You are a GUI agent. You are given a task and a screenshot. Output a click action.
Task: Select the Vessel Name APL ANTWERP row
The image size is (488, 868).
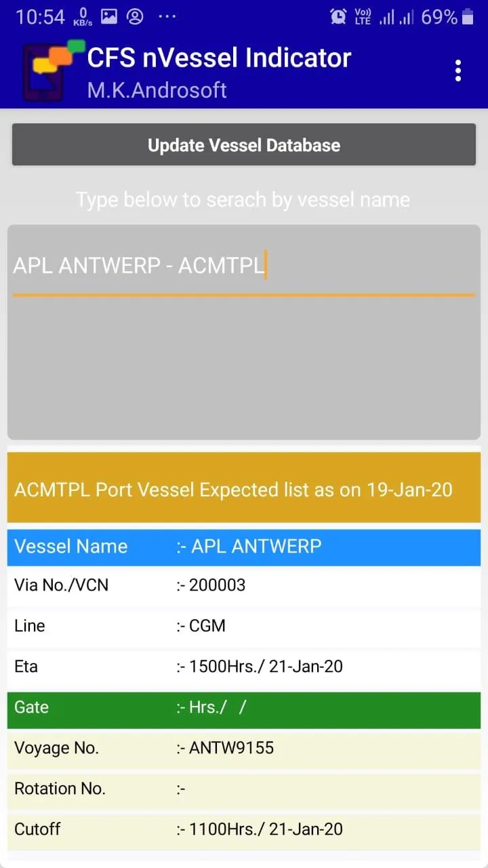[x=244, y=547]
